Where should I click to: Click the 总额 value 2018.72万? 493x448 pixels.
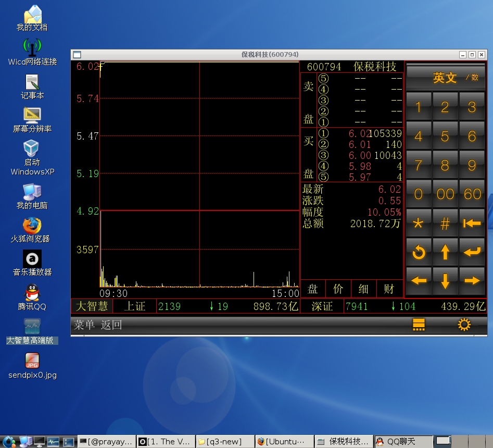pos(375,223)
